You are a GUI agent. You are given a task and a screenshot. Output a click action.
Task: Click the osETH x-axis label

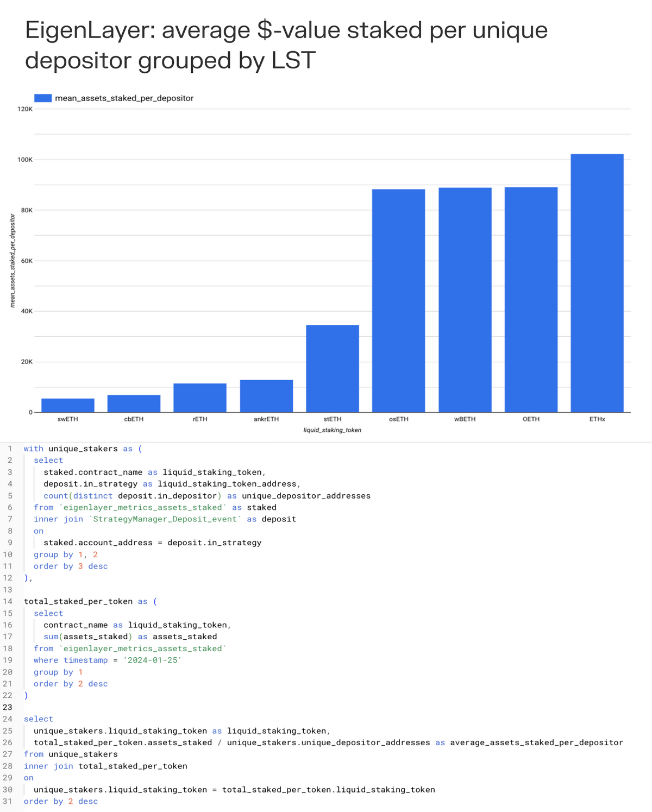(x=398, y=419)
